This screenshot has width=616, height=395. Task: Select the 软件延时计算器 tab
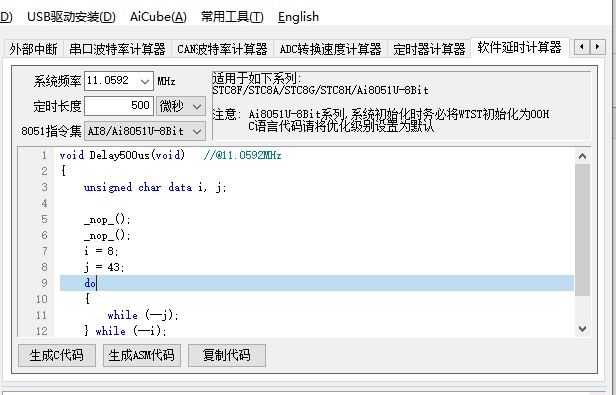(519, 48)
